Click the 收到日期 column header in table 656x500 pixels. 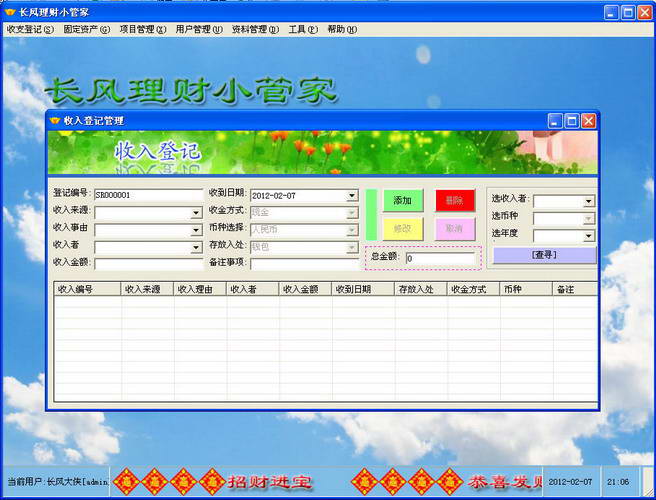click(x=352, y=289)
